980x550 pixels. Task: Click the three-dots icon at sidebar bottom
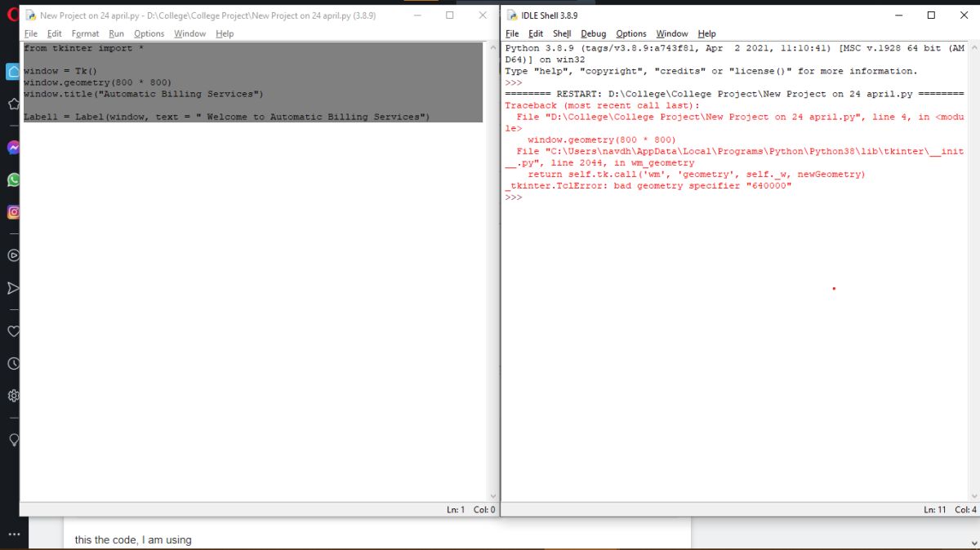tap(13, 535)
